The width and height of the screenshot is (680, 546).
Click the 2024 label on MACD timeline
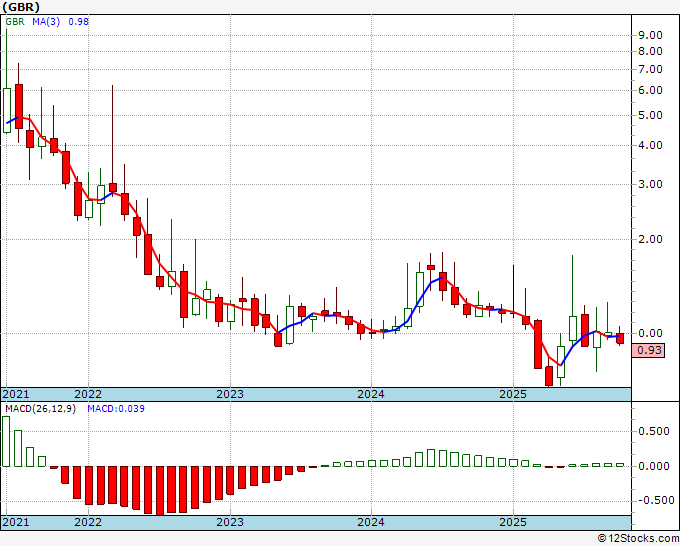pos(371,522)
